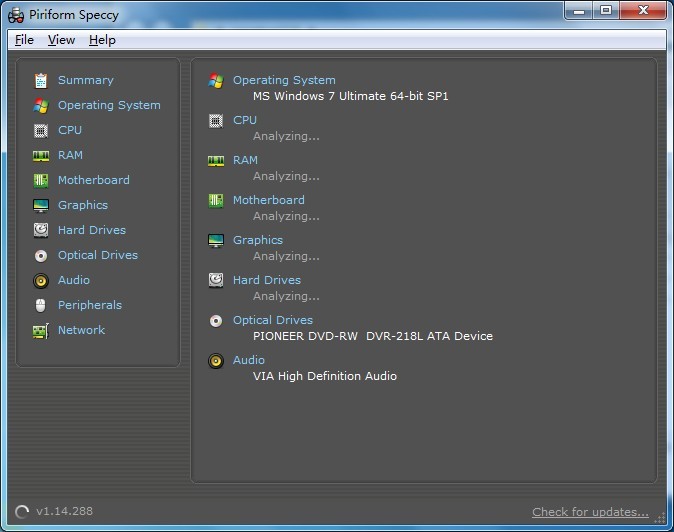Click the CPU chip icon in sidebar

click(x=41, y=130)
